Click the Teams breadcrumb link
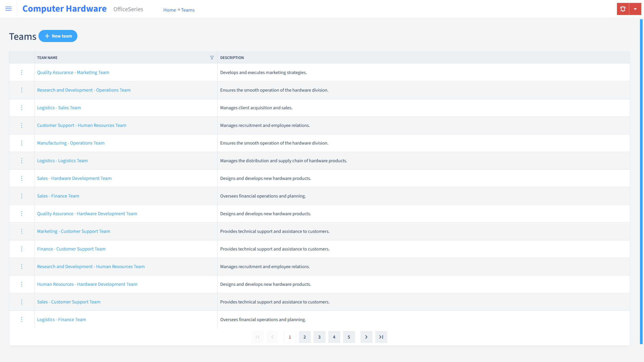This screenshot has height=362, width=644. coord(188,10)
